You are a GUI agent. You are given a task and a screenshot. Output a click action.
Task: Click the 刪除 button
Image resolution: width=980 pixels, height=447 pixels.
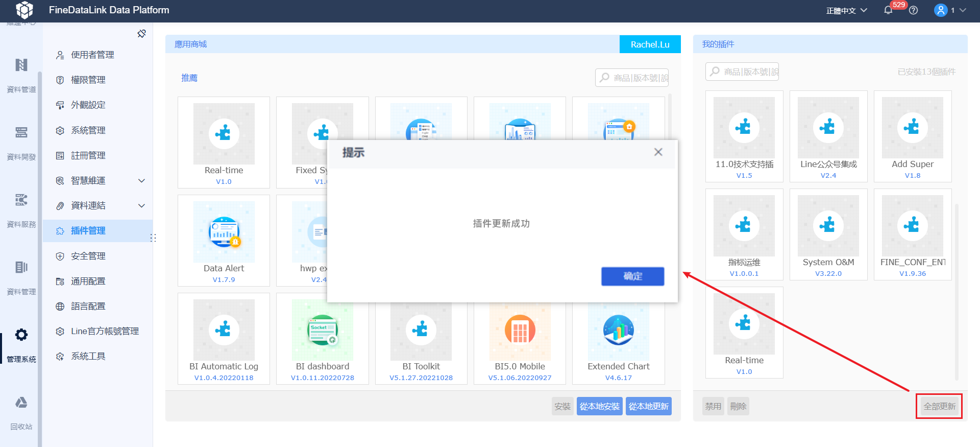(739, 407)
